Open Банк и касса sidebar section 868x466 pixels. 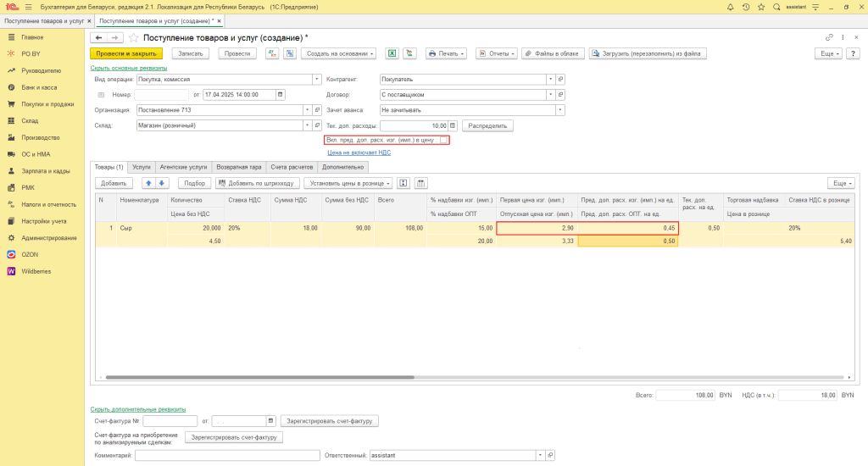click(39, 87)
